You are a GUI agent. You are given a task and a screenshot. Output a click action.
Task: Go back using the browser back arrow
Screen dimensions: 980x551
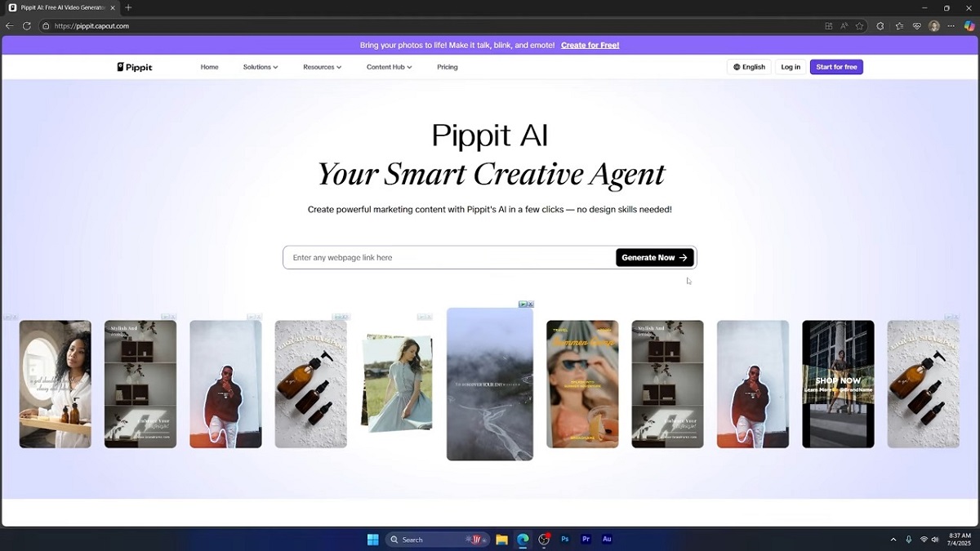click(x=10, y=26)
